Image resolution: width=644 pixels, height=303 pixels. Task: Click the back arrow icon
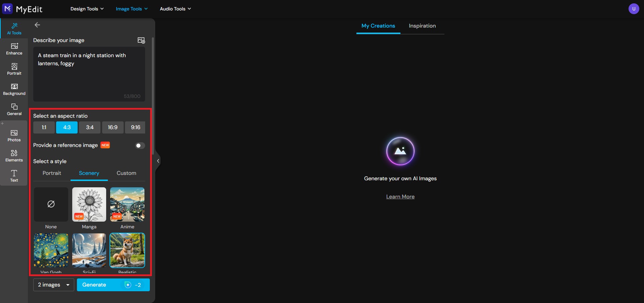tap(37, 25)
